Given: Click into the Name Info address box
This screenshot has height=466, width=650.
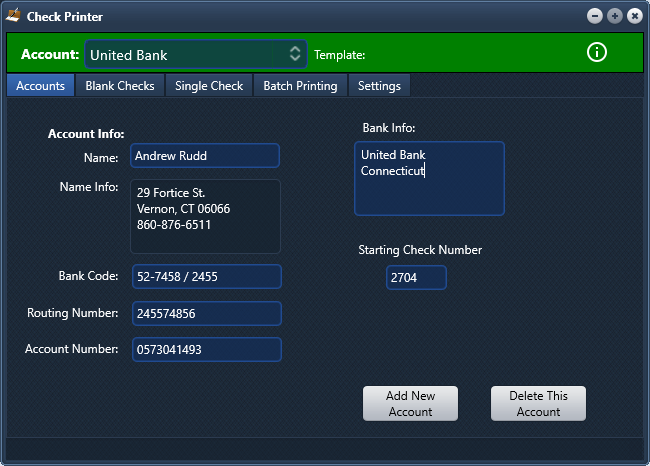Looking at the screenshot, I should pyautogui.click(x=206, y=216).
